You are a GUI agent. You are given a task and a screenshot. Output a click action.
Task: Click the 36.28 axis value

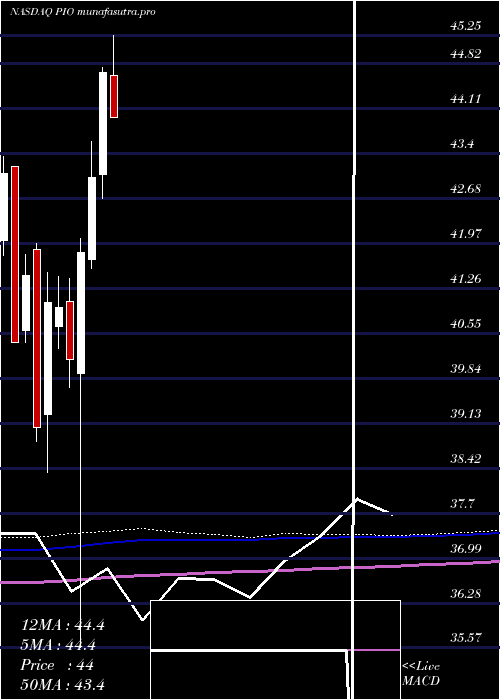[x=466, y=594]
